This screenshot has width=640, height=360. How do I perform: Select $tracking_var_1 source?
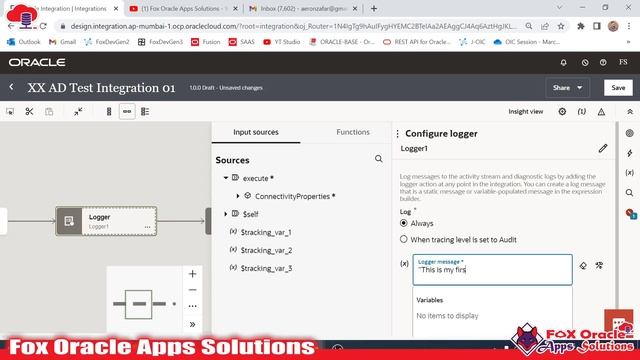[x=266, y=232]
